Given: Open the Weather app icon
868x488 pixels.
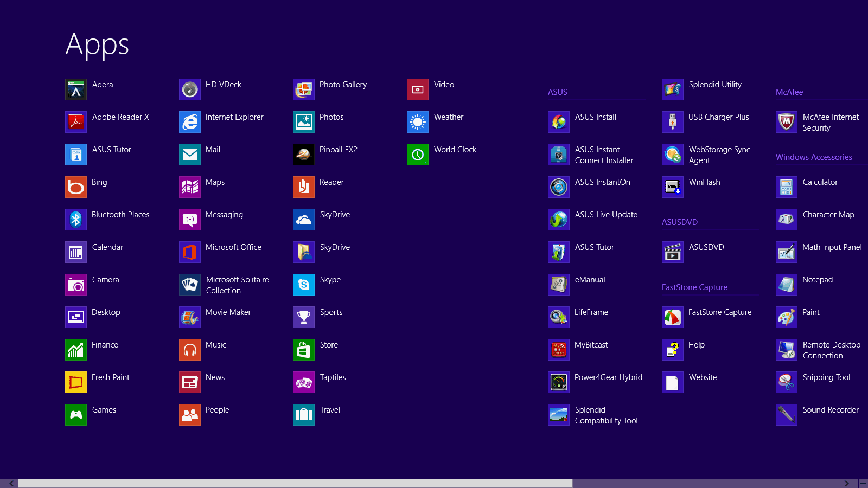Looking at the screenshot, I should tap(418, 122).
